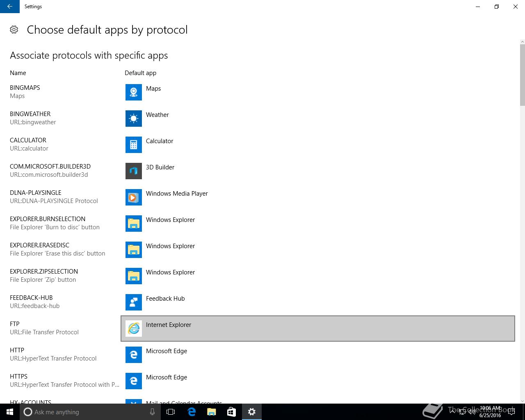
Task: Click the Internet Explorer icon for FTP
Action: point(134,329)
